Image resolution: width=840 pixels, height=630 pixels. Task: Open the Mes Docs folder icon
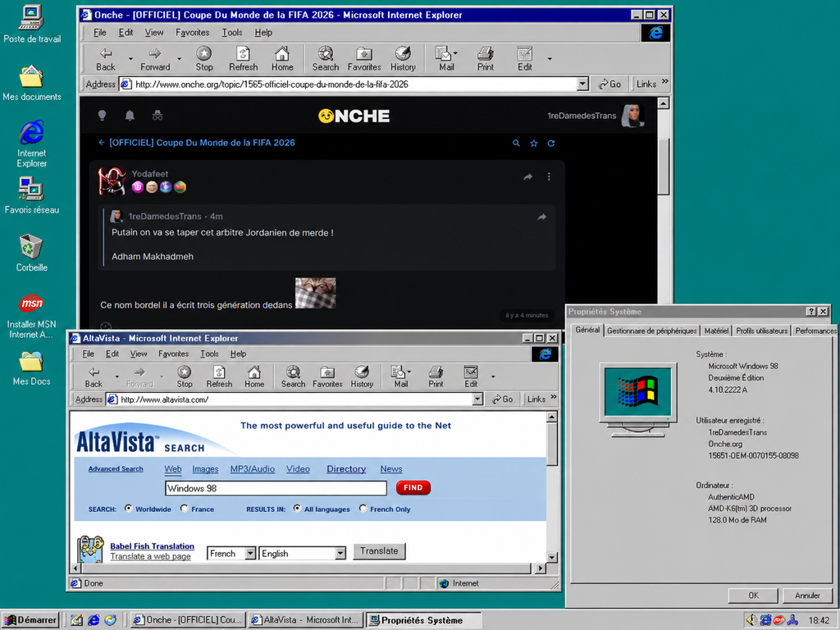(x=31, y=368)
